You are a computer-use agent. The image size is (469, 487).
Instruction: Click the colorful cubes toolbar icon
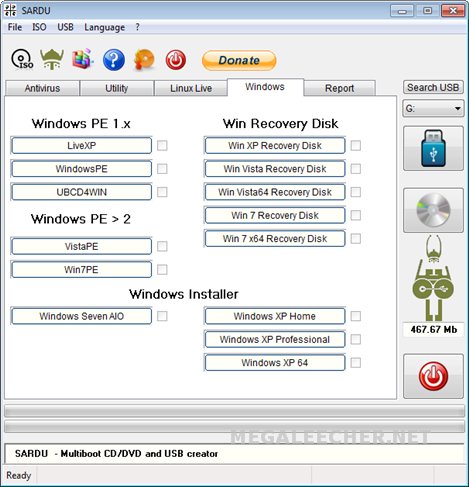point(83,59)
